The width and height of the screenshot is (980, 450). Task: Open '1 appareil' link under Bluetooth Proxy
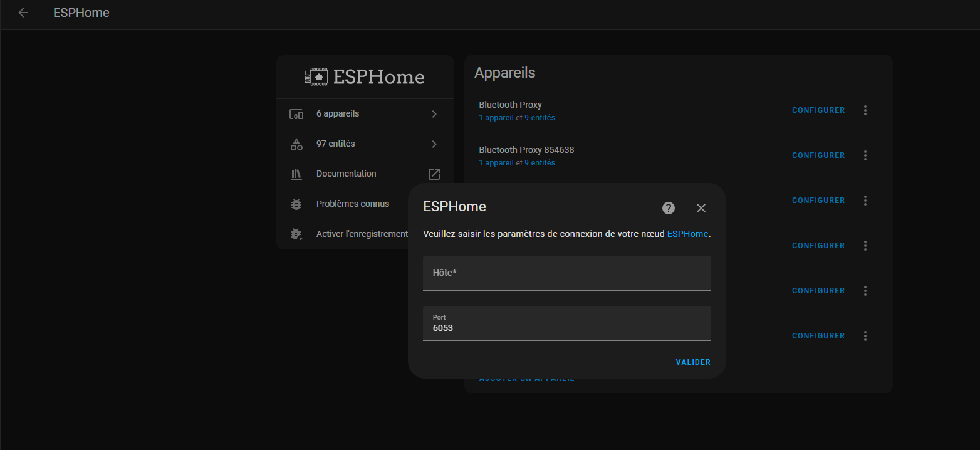coord(496,118)
